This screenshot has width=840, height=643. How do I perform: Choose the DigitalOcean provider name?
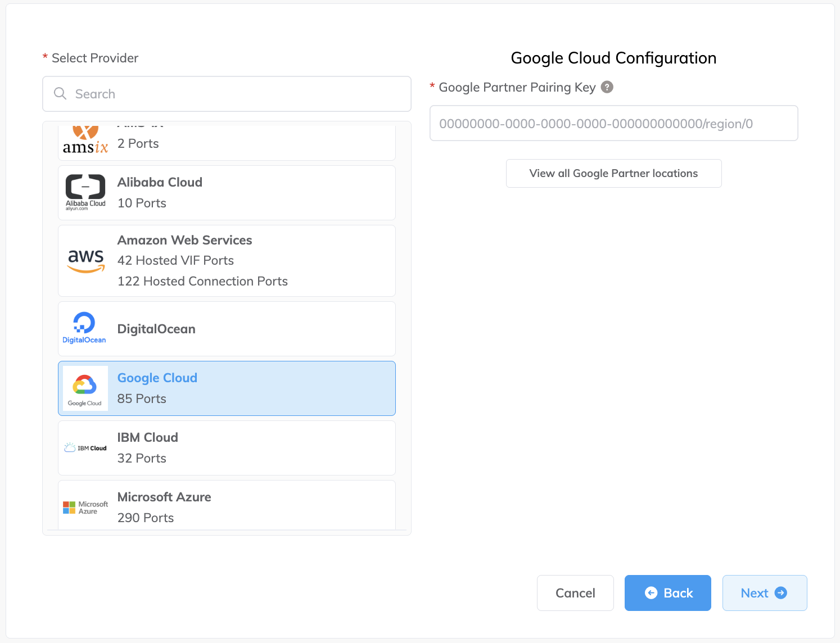(x=156, y=329)
